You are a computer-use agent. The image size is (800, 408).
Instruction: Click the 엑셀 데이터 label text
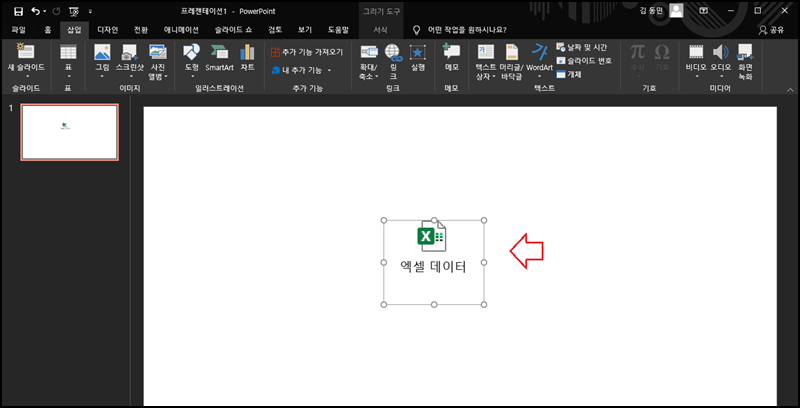point(433,267)
